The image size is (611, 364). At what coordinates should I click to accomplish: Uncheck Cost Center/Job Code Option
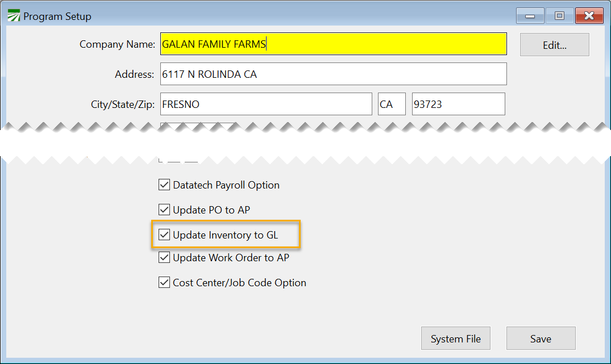click(164, 283)
